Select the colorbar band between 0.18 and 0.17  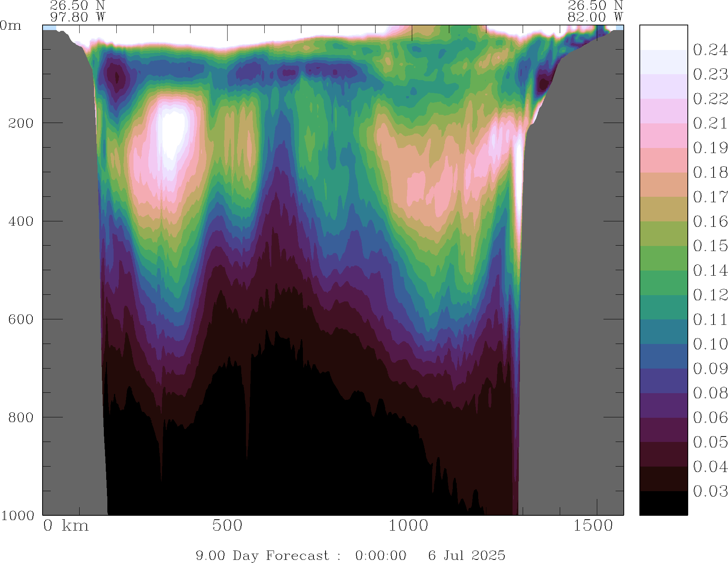[663, 184]
